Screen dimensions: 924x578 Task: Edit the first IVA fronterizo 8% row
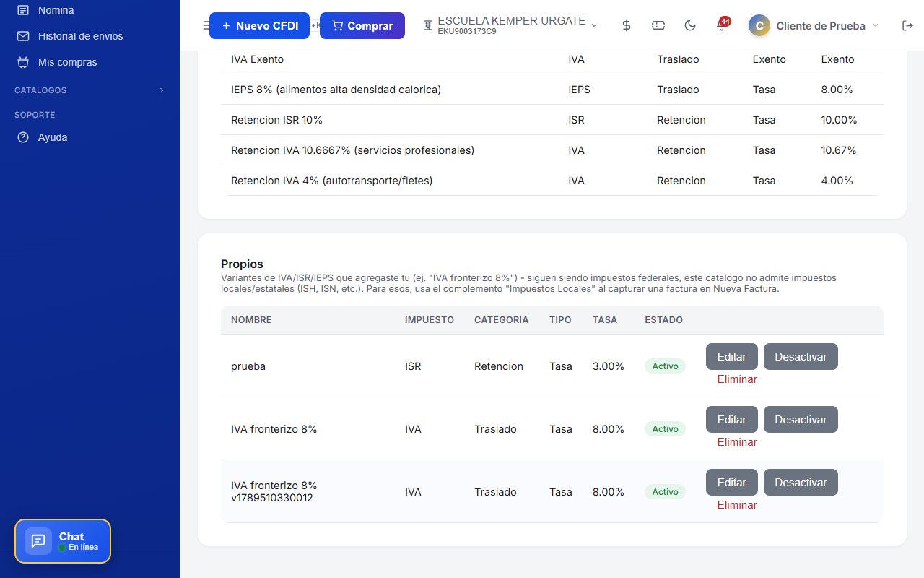(x=731, y=420)
